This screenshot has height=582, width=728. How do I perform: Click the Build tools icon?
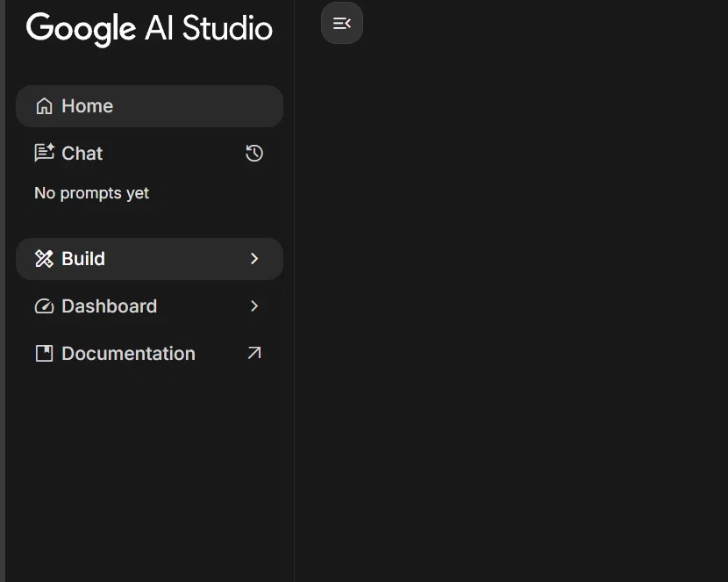click(x=44, y=259)
